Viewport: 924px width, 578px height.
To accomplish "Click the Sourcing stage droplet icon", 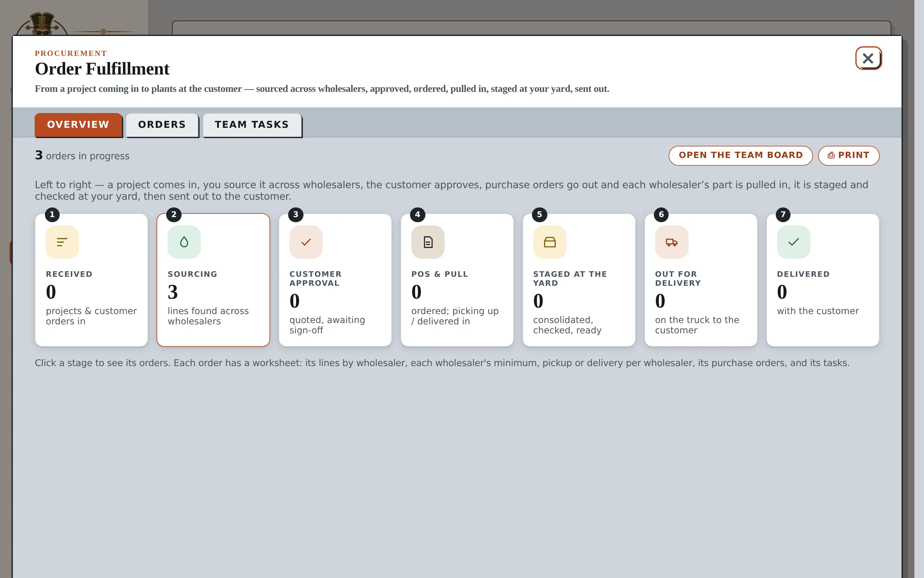I will coord(184,242).
